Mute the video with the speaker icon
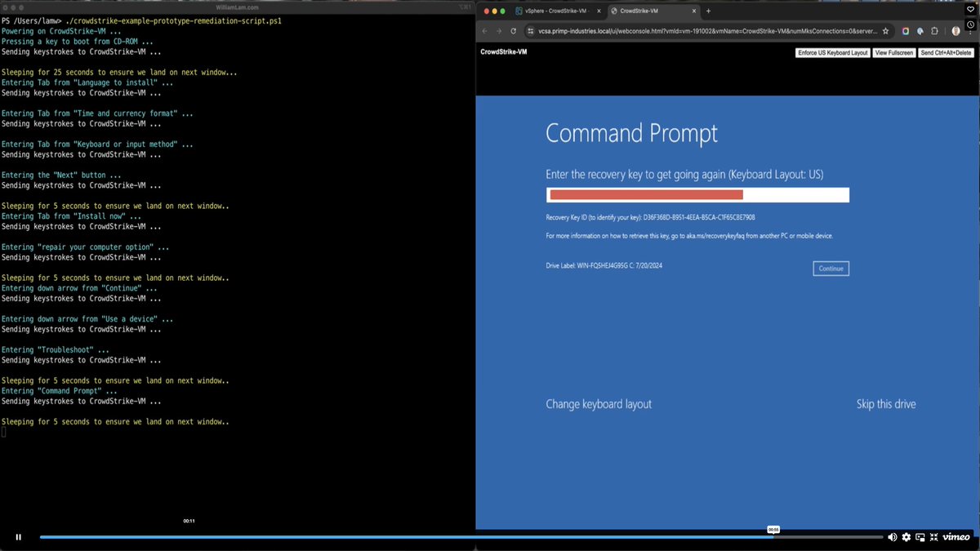This screenshot has height=551, width=980. pyautogui.click(x=893, y=537)
